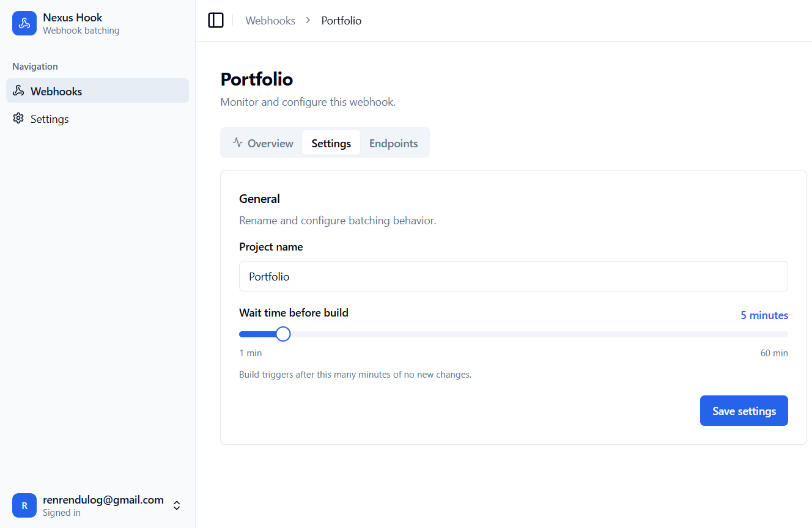Click the 5 minutes value label

[764, 315]
